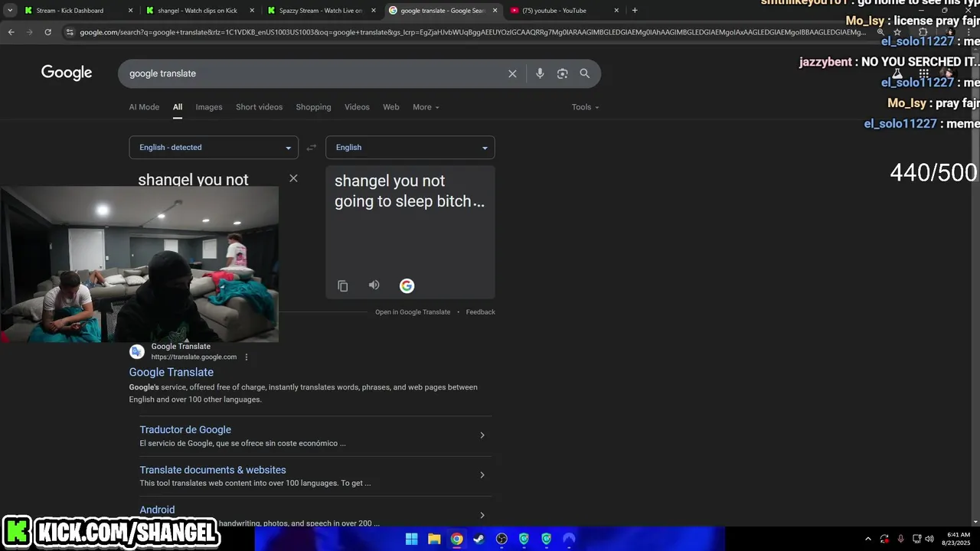Start voice search with the microphone icon
The height and width of the screenshot is (551, 980).
point(540,73)
